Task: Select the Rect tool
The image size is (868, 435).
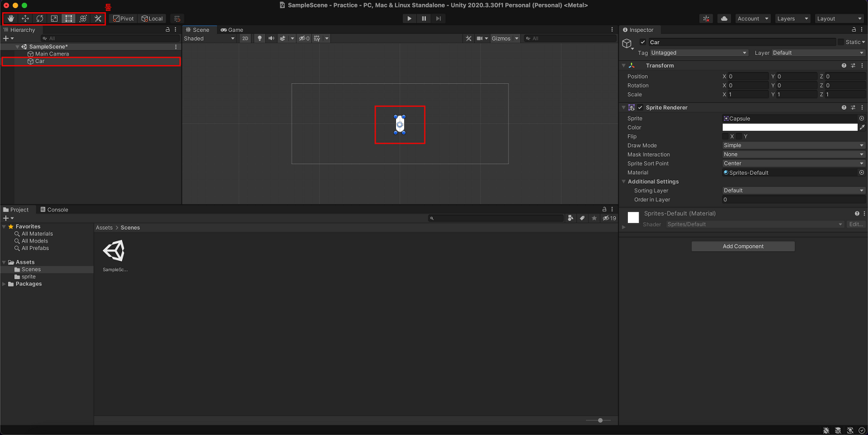Action: pos(68,18)
